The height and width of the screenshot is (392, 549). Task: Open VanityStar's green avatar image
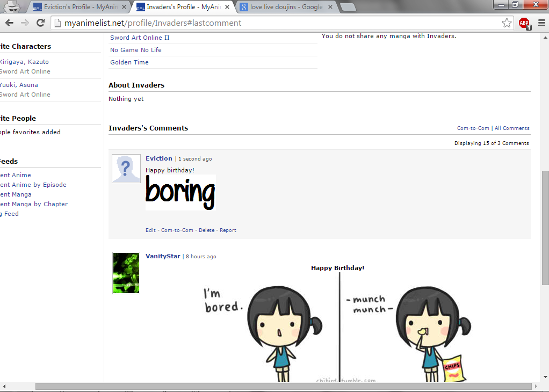[x=126, y=273]
